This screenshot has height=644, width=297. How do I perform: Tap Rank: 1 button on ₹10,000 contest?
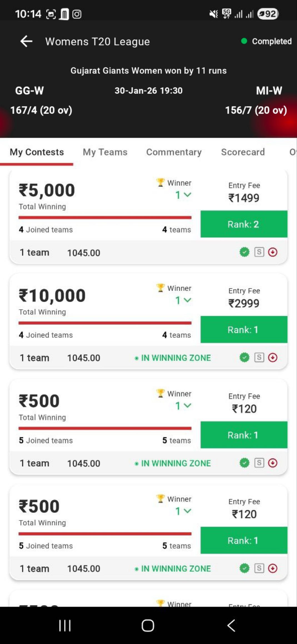tap(244, 330)
